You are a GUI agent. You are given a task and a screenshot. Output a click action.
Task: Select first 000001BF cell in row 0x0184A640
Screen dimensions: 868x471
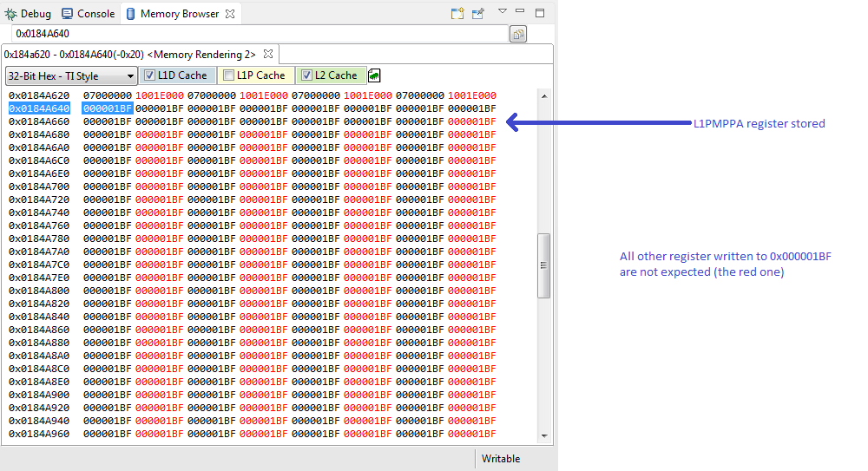108,108
